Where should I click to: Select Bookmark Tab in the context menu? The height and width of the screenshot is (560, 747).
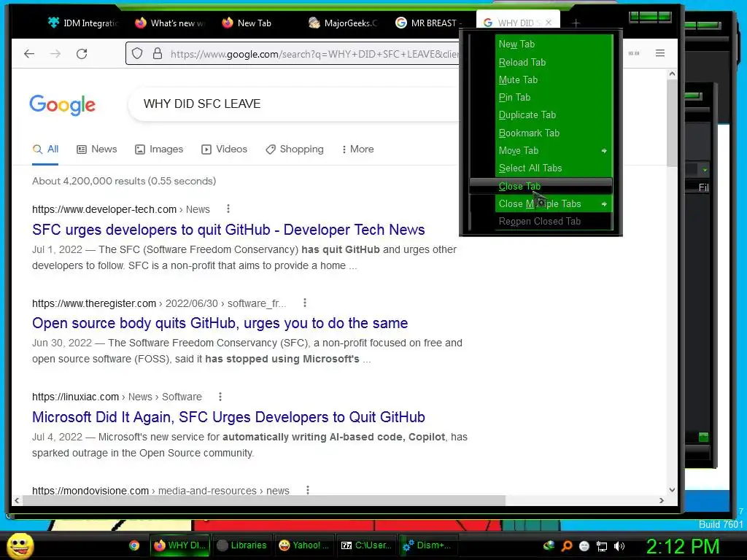click(x=541, y=133)
